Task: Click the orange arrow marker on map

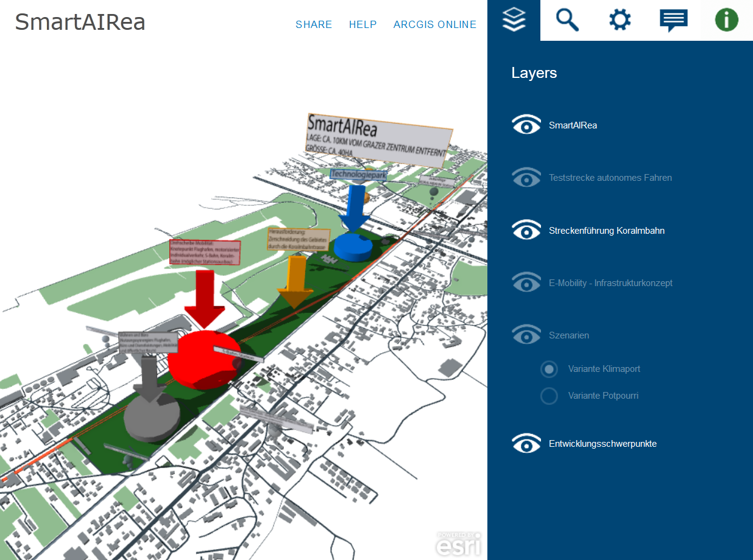Action: click(296, 281)
